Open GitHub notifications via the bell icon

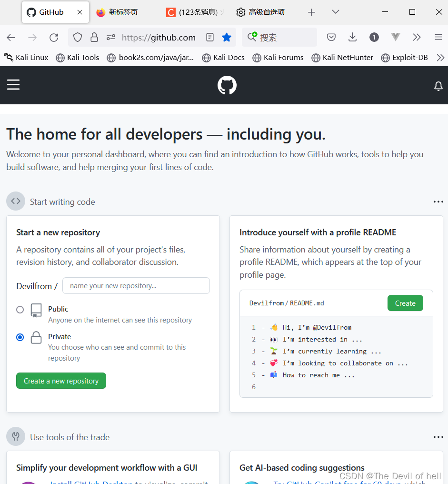(x=438, y=86)
